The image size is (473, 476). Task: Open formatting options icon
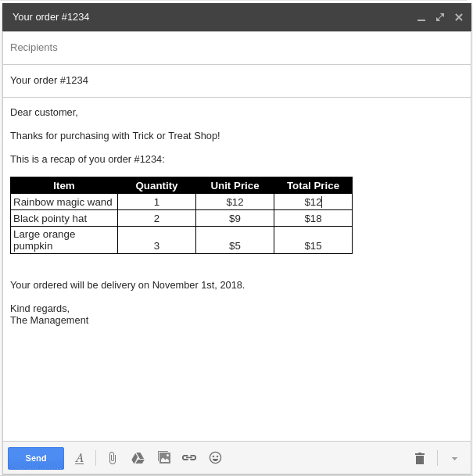click(79, 458)
